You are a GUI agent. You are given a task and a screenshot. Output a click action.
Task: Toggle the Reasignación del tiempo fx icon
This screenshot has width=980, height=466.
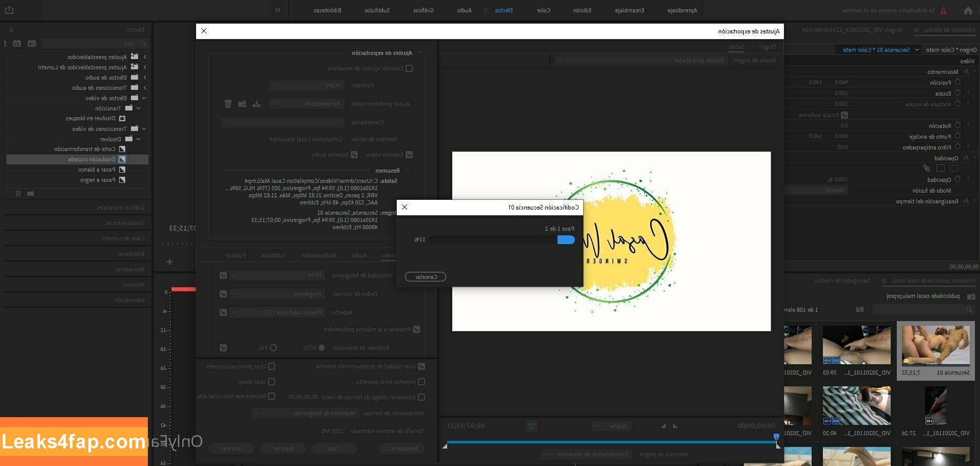point(966,201)
